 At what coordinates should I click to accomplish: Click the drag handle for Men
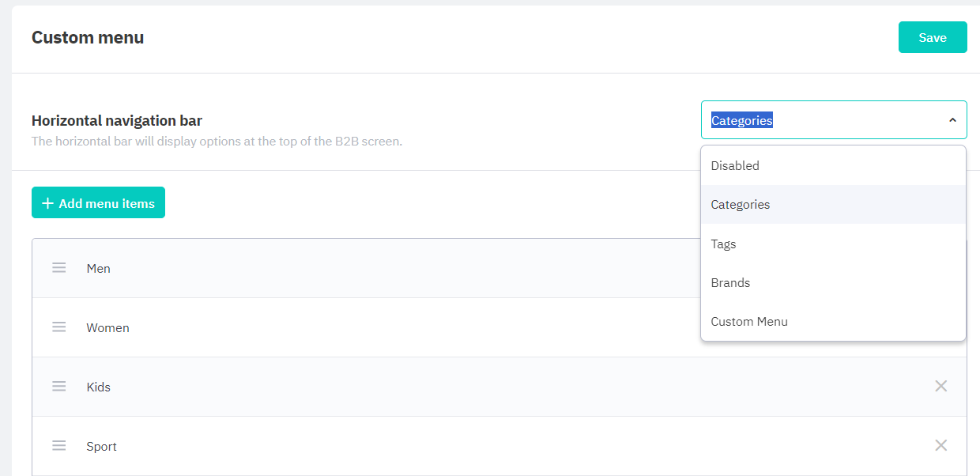pyautogui.click(x=59, y=268)
